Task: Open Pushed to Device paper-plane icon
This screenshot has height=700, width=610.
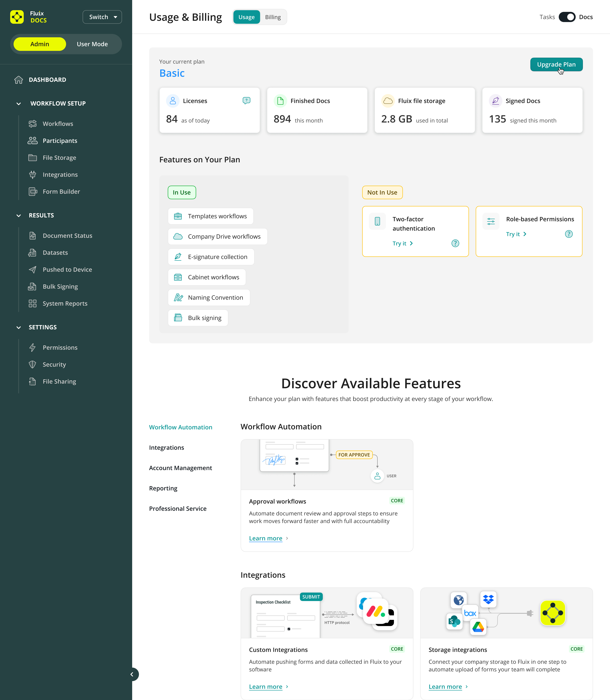Action: point(32,269)
